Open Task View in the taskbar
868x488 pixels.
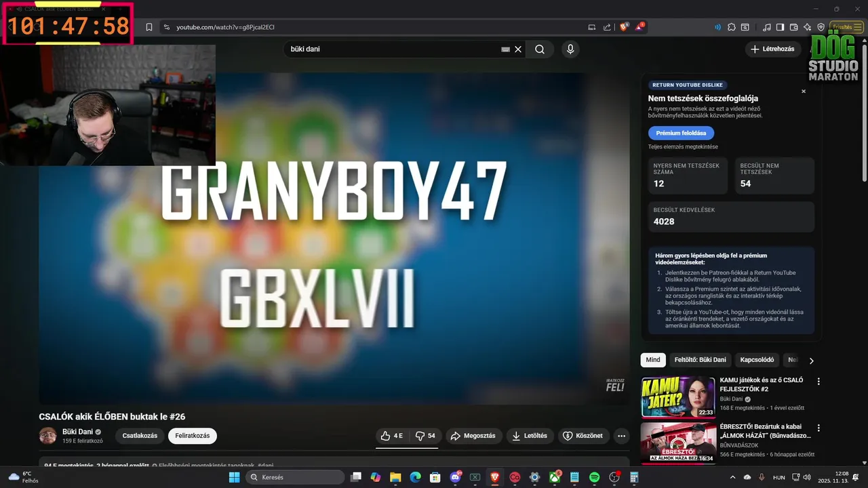[x=356, y=477]
